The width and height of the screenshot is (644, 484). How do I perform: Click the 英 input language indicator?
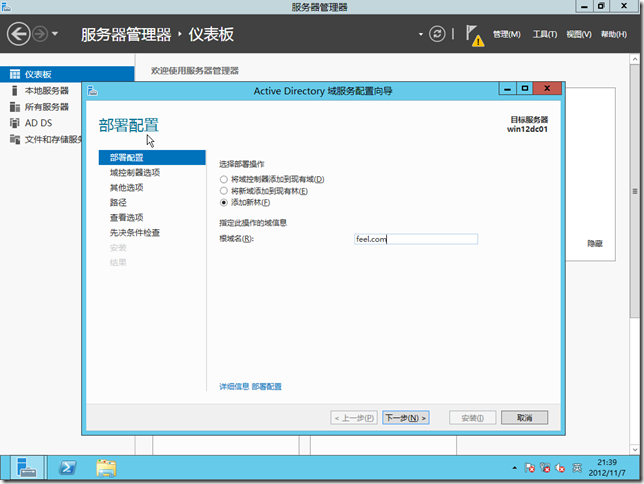pos(577,468)
